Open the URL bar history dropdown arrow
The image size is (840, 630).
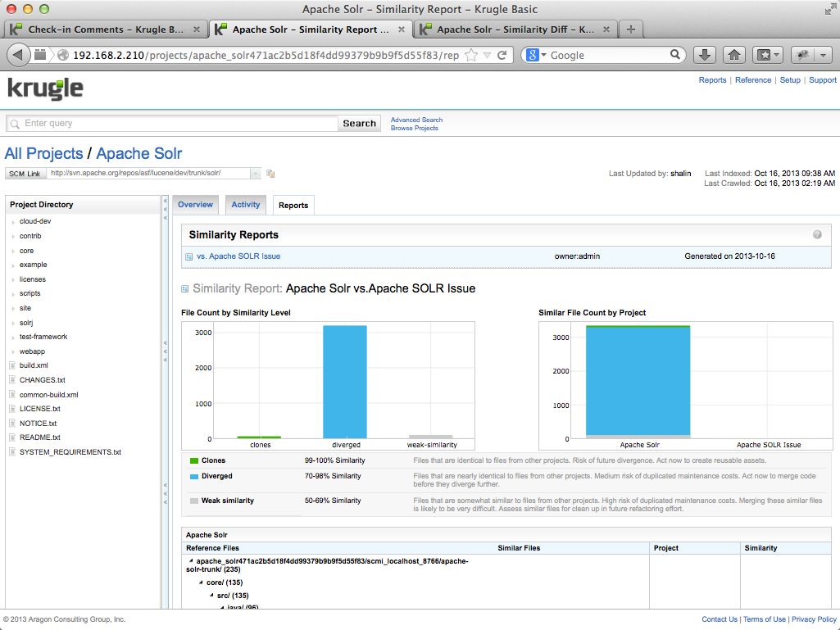tap(487, 55)
